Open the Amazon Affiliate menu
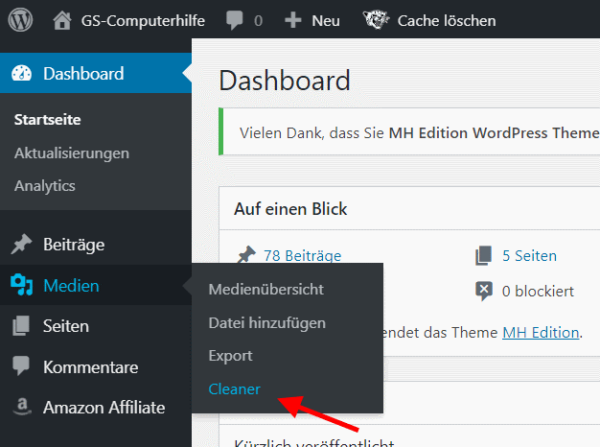 click(x=104, y=408)
